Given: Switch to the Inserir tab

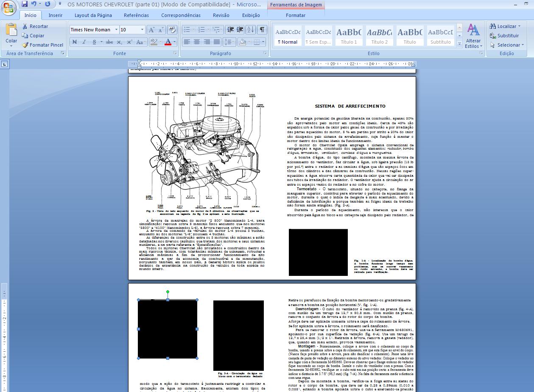Looking at the screenshot, I should tap(55, 15).
